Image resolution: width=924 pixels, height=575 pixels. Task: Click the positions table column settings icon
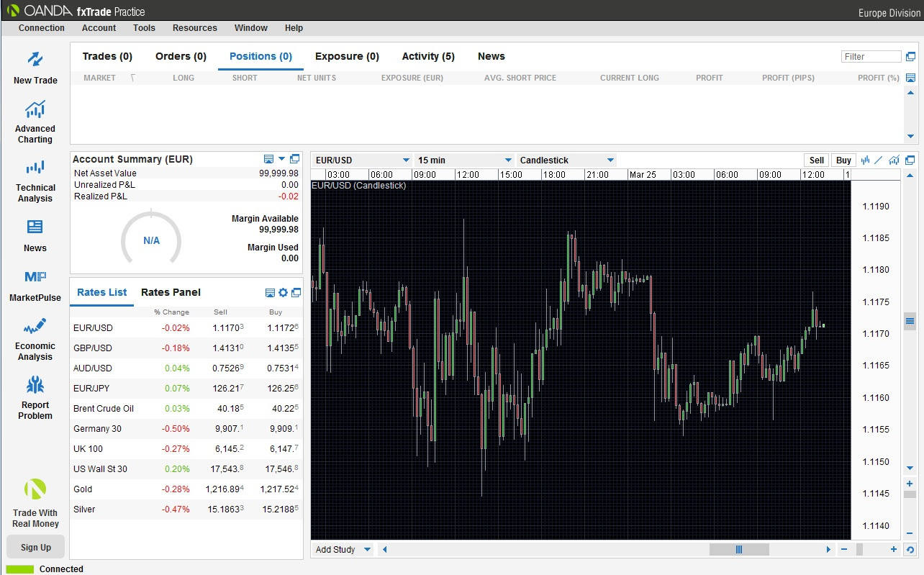click(911, 78)
